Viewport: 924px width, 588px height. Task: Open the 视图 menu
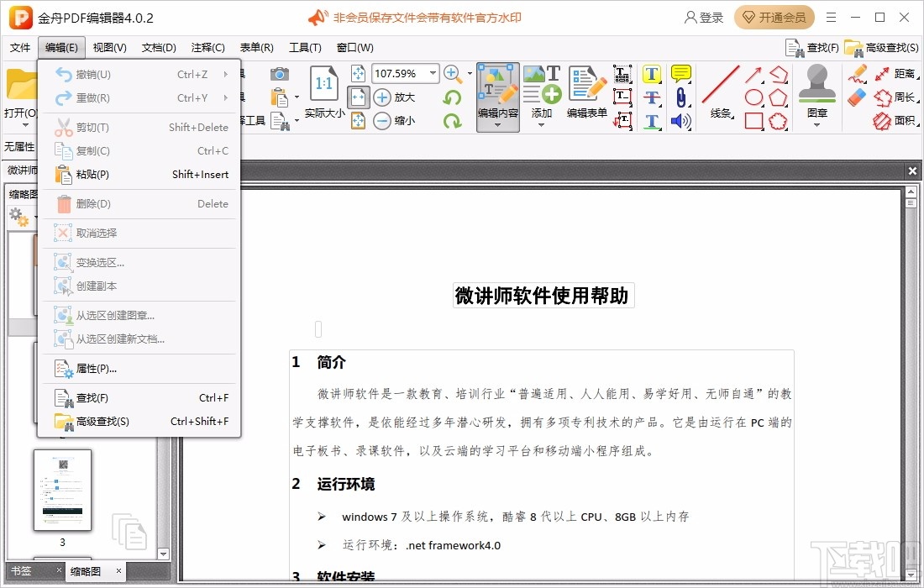click(x=109, y=48)
